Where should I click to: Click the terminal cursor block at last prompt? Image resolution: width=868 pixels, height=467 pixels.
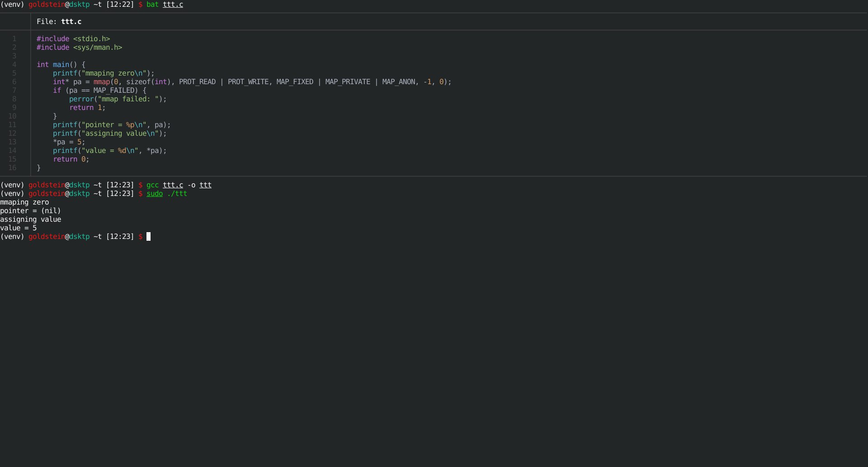click(148, 237)
